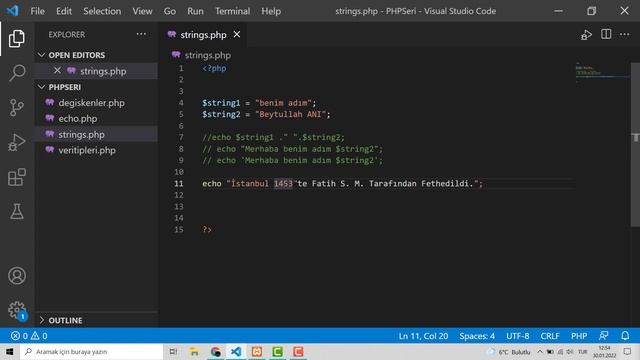Change end of line sequence CRLF
Viewport: 640px width, 360px height.
550,336
